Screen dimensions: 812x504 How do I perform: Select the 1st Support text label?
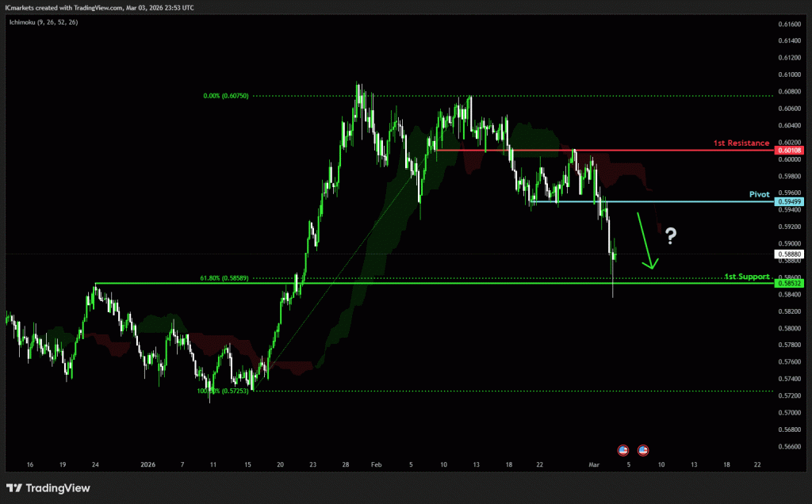click(746, 277)
